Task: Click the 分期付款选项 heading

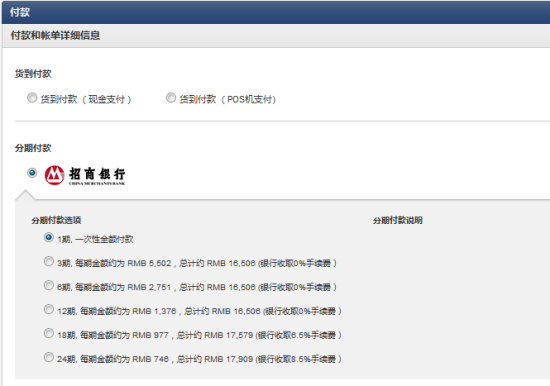Action: click(x=56, y=220)
